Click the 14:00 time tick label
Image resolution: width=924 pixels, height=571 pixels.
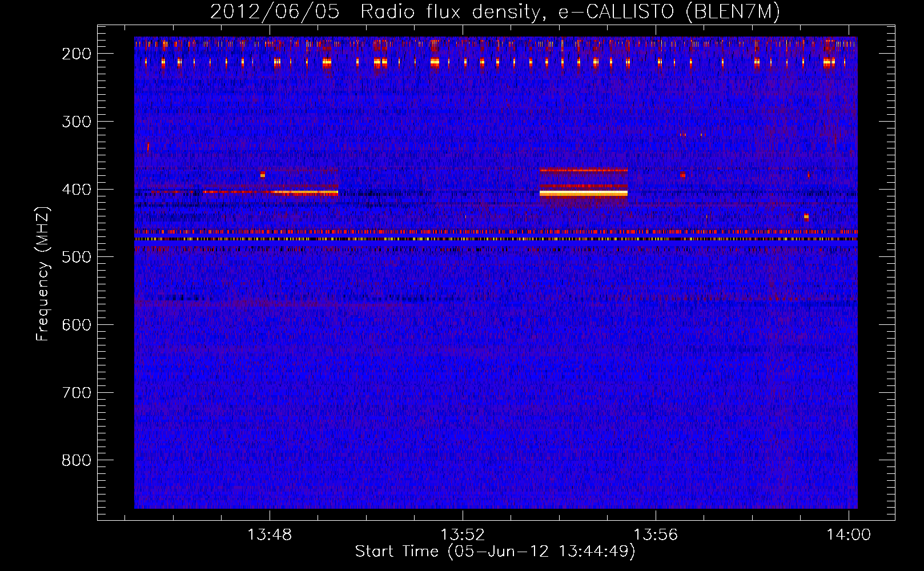point(849,535)
